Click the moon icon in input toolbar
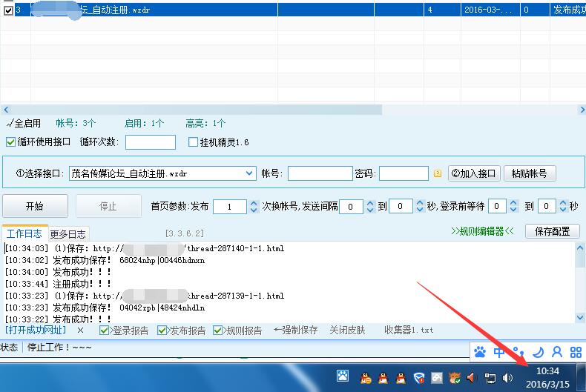Viewport: 586px width, 392px height. [x=538, y=352]
